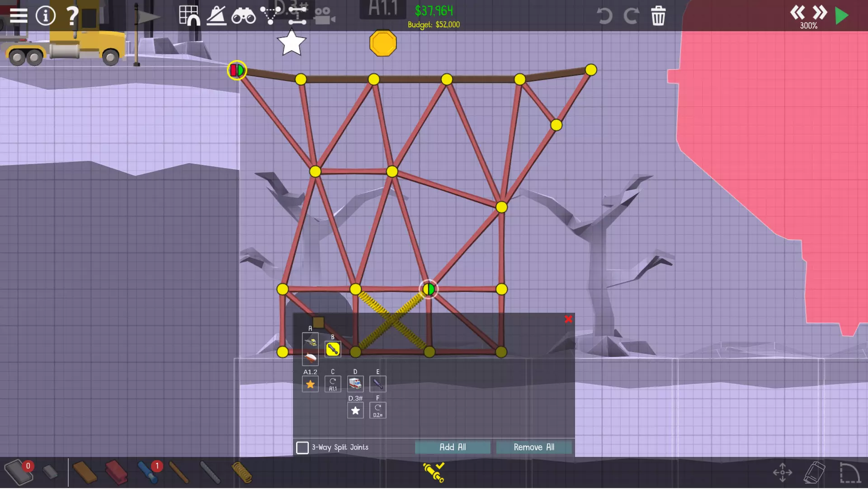Select the yellow spring material
This screenshot has width=868, height=489.
point(242,472)
